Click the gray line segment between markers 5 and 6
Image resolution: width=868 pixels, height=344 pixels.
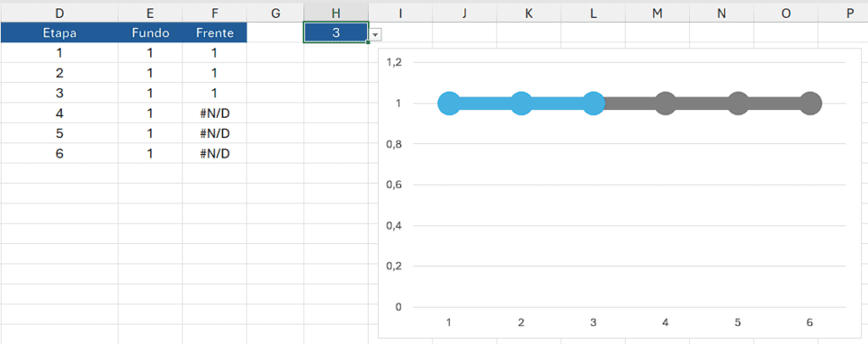pos(774,104)
